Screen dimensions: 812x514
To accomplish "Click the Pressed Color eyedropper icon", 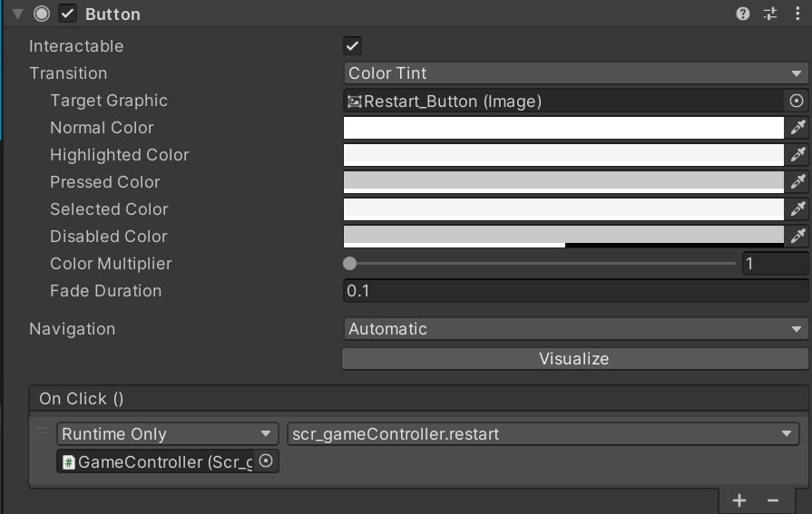I will pyautogui.click(x=797, y=182).
